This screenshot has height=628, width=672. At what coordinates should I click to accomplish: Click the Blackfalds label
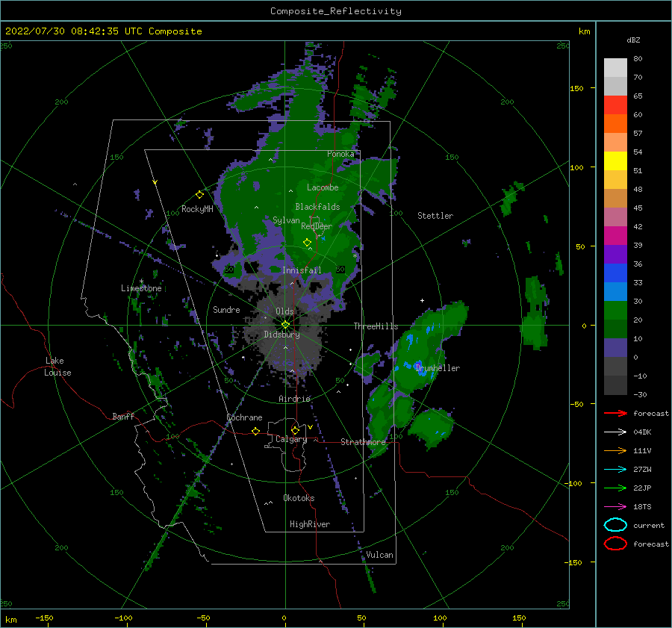[x=317, y=207]
